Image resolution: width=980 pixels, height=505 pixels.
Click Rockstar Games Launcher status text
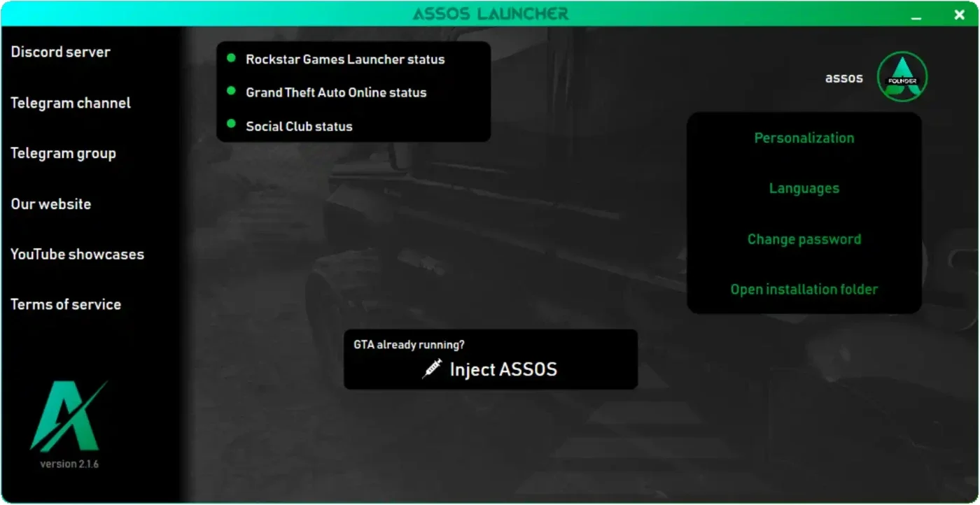(x=345, y=60)
